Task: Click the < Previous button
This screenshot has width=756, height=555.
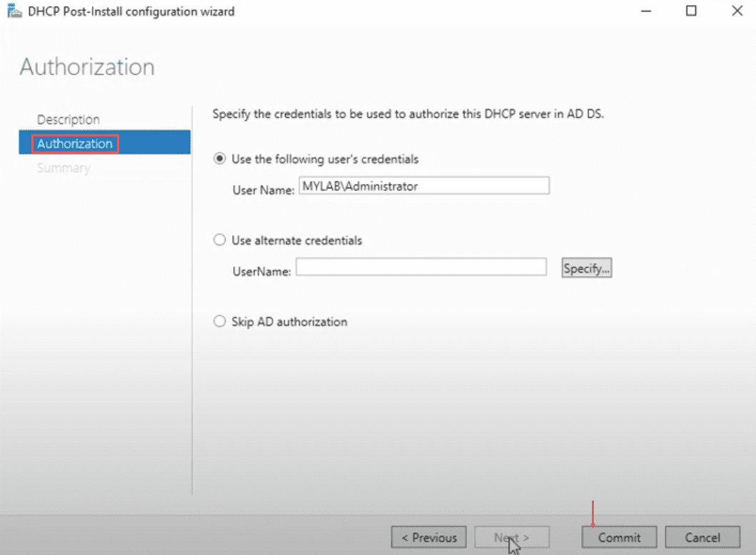Action: [428, 537]
